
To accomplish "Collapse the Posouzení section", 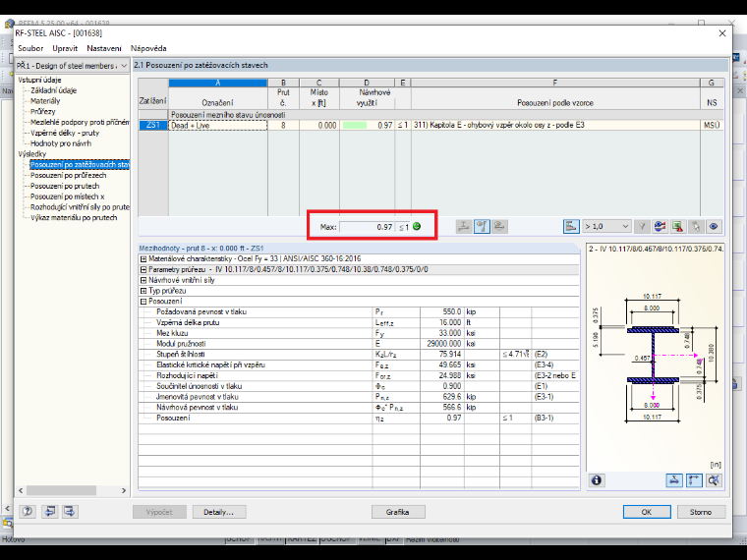I will click(143, 302).
